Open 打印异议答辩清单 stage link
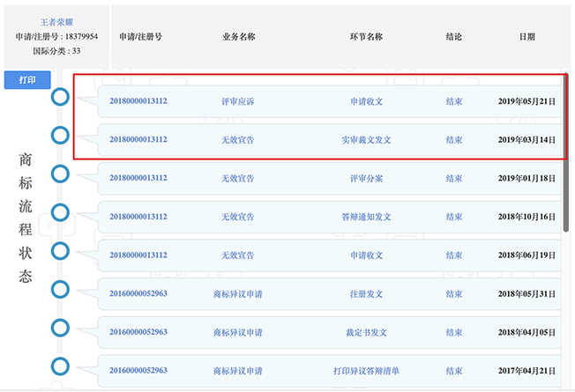Viewport: 575px width, 392px height. coord(366,371)
